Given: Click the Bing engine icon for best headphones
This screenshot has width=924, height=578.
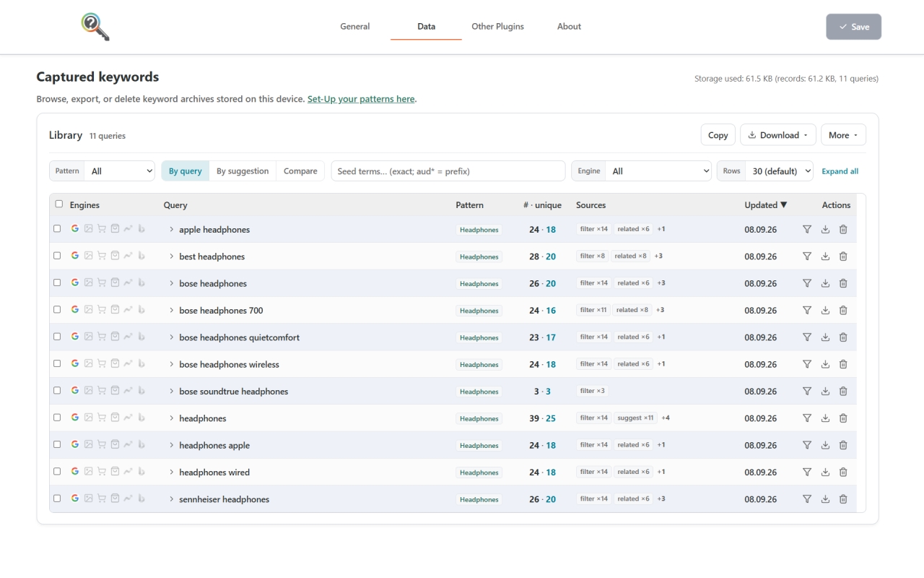Looking at the screenshot, I should tap(141, 256).
